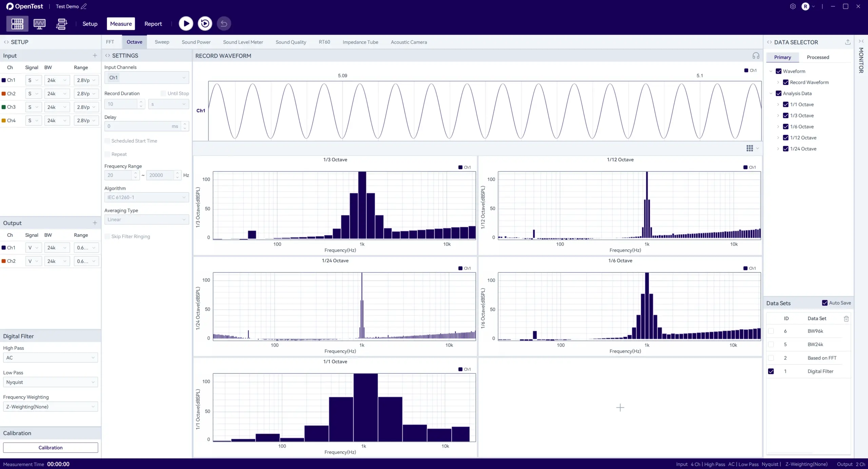Uncheck the 1/6 Octave analysis option
This screenshot has height=469, width=868.
click(x=786, y=126)
